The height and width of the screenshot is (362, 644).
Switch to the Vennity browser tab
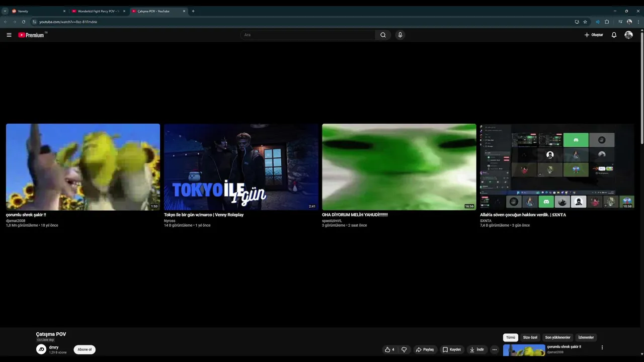click(x=38, y=11)
